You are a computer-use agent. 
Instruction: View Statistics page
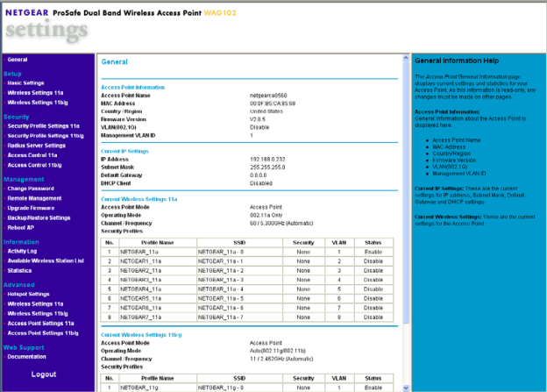[19, 270]
